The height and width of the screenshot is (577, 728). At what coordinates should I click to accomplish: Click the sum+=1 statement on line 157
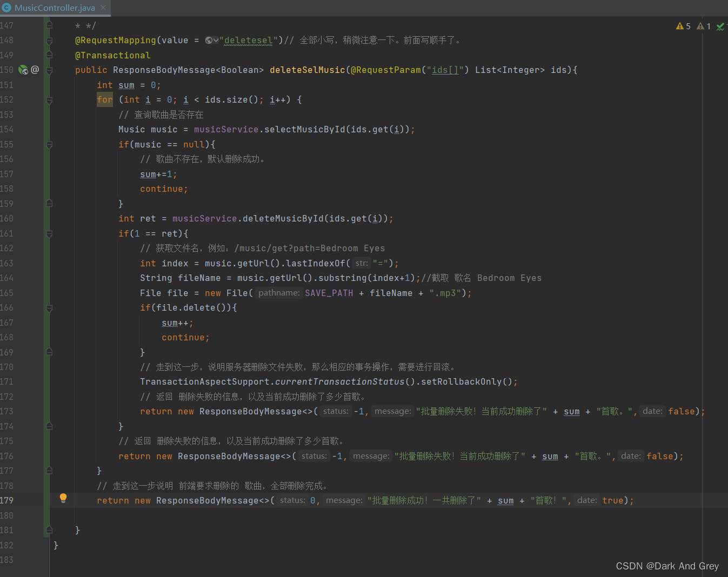(x=158, y=174)
